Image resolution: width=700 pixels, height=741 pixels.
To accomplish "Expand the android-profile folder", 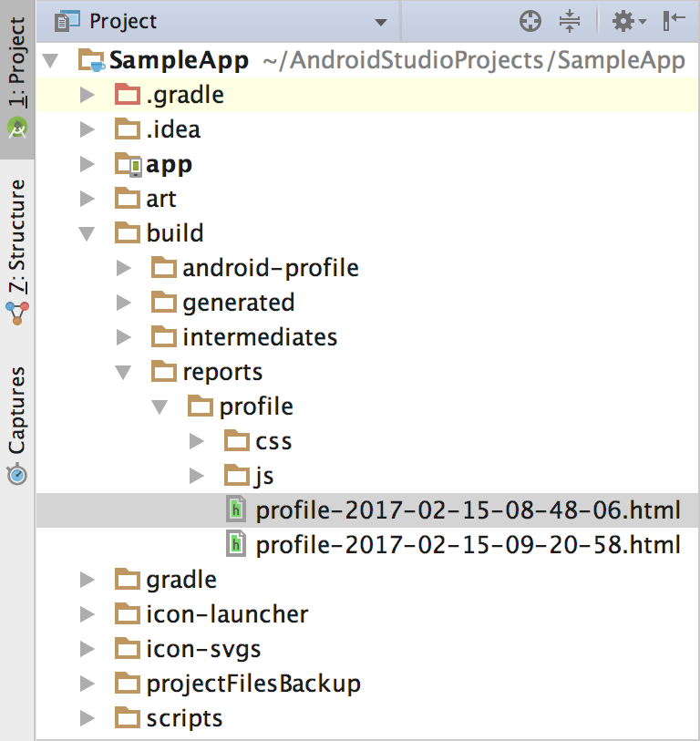I will [123, 268].
